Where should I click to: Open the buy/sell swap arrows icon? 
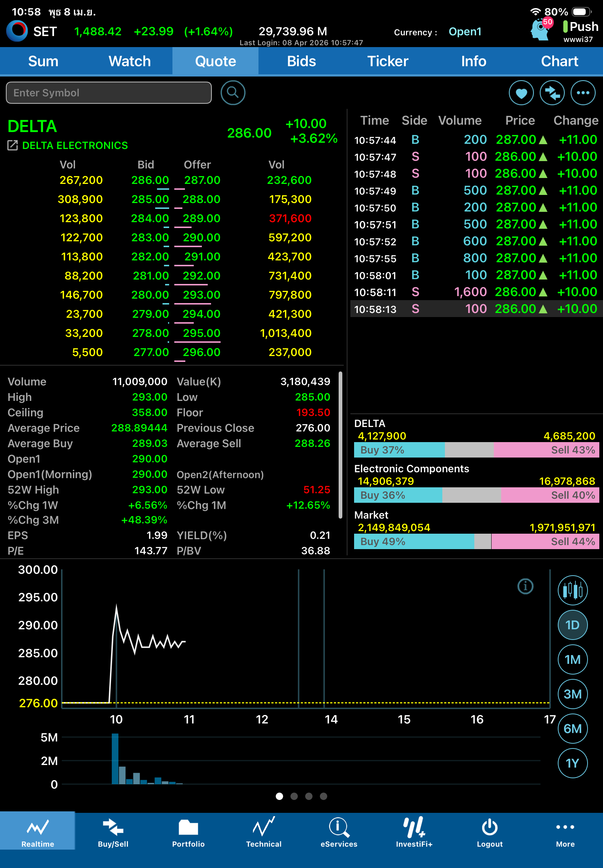[552, 93]
